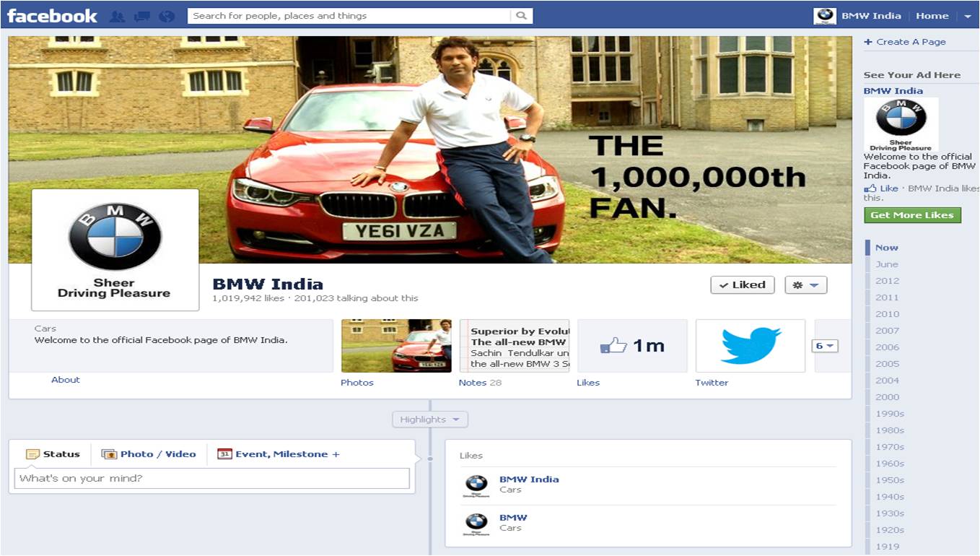Screen dimensions: 980x556
Task: Choose the Photo / Video composer tab
Action: tap(149, 454)
